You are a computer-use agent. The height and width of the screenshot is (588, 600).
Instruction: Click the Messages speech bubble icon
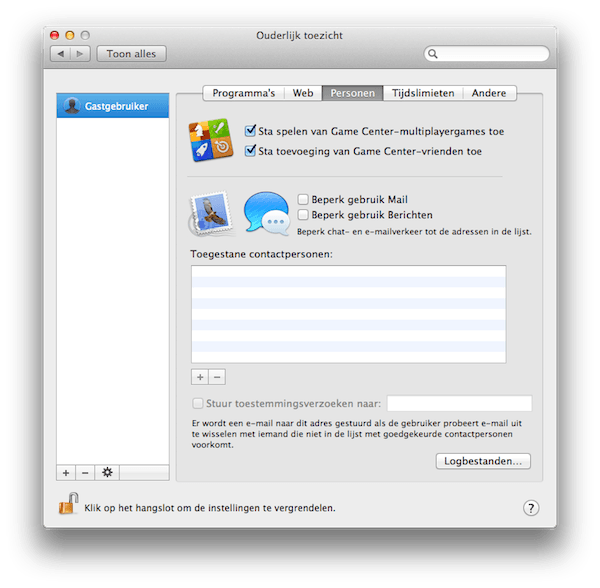pyautogui.click(x=267, y=213)
